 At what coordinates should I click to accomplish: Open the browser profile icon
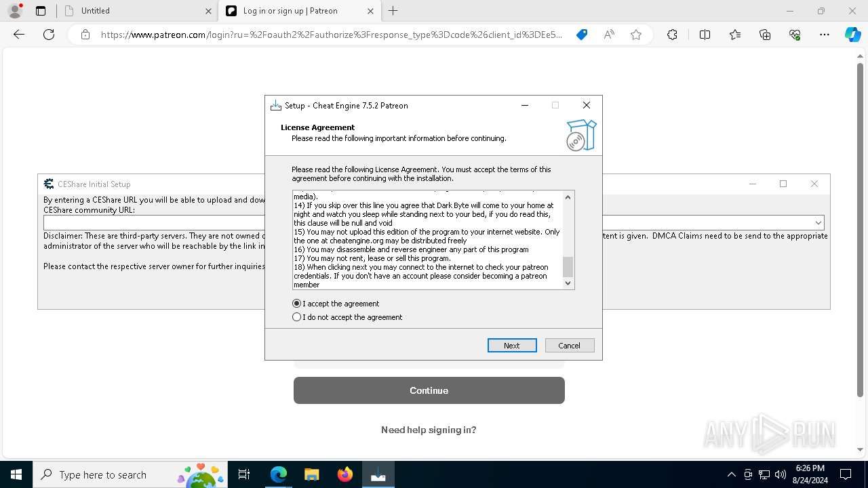click(x=15, y=11)
